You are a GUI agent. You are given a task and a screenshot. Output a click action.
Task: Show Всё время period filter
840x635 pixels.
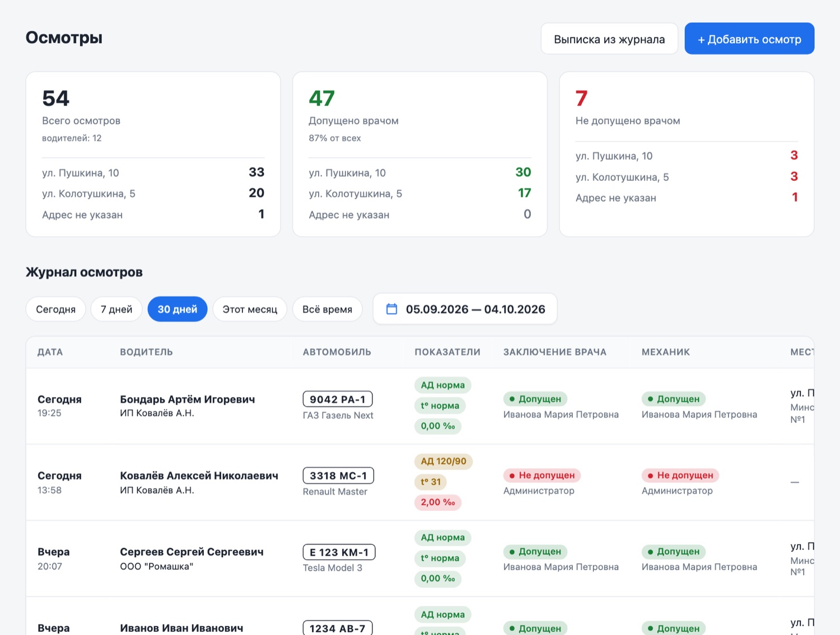tap(328, 309)
